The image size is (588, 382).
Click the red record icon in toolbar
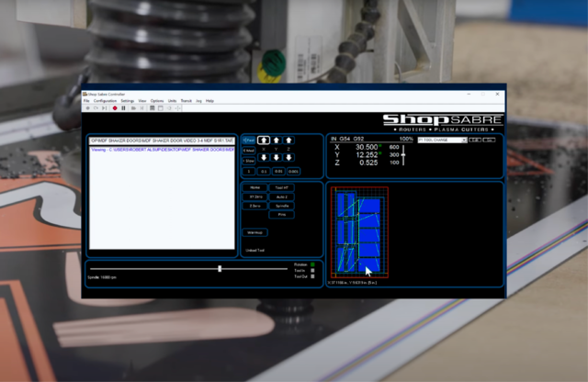pyautogui.click(x=115, y=107)
